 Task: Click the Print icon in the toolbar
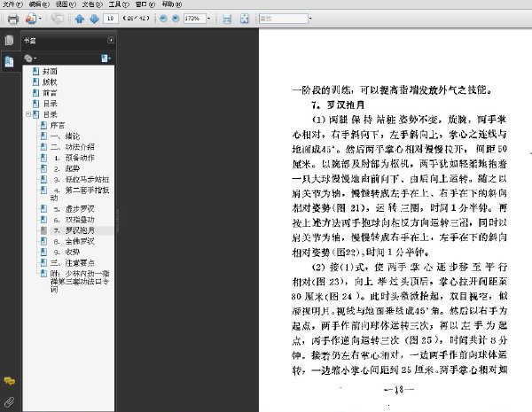tap(13, 19)
